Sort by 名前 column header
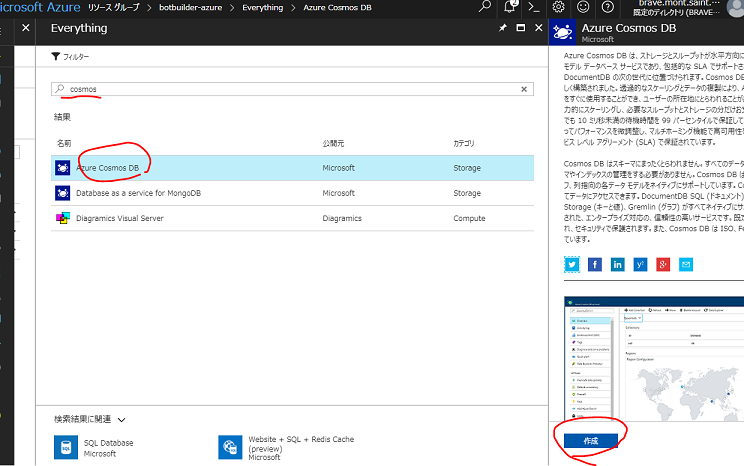 [64, 143]
